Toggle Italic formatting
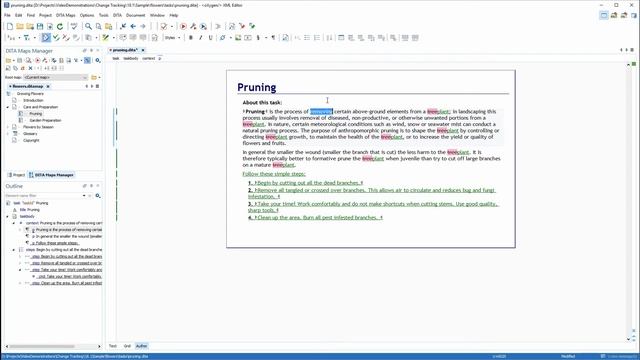The width and height of the screenshot is (640, 360). (200, 38)
